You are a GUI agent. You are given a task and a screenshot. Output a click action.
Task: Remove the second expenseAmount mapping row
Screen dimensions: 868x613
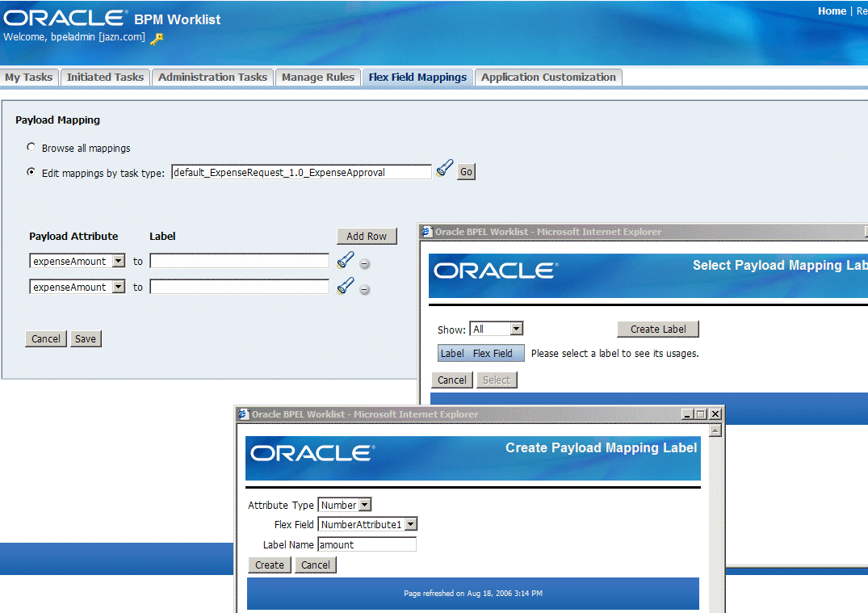pos(365,290)
